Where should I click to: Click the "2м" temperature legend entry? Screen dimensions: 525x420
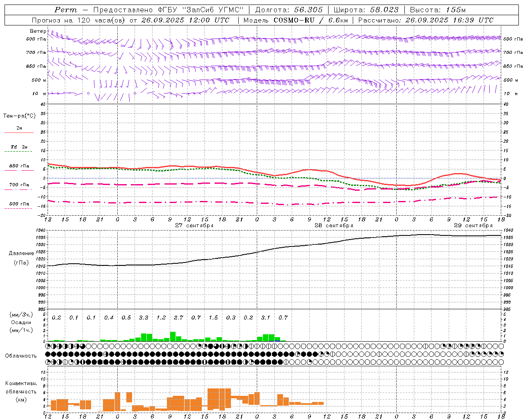click(19, 128)
